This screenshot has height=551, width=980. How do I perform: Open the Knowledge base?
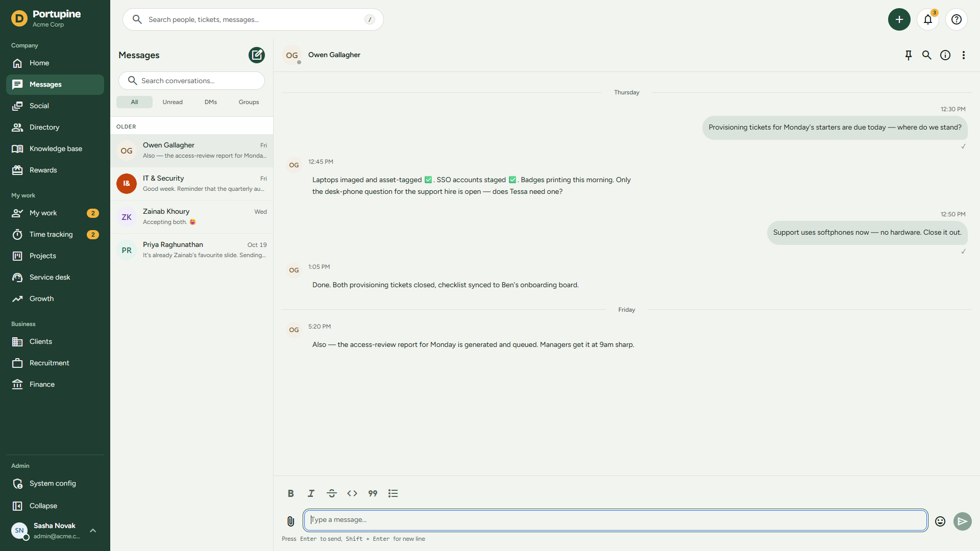55,149
